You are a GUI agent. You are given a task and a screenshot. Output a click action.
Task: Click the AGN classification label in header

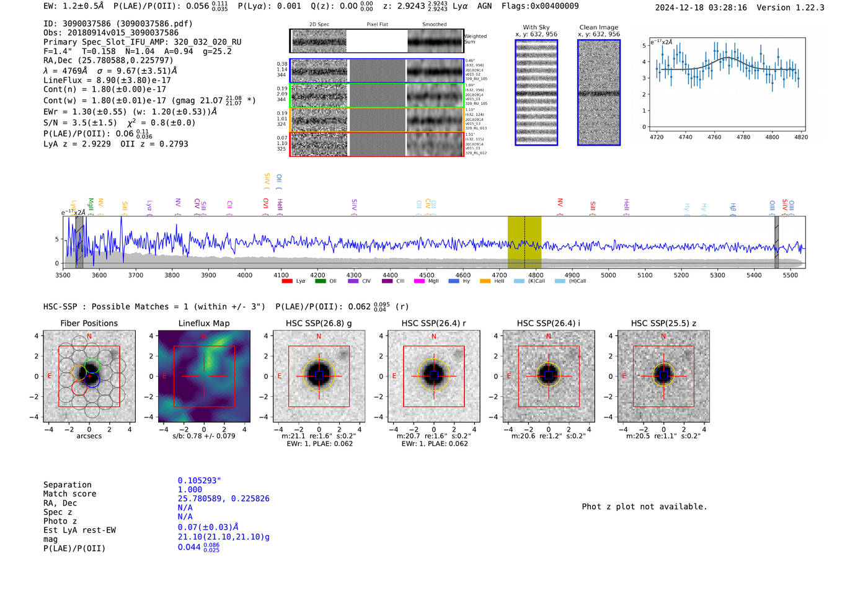point(484,6)
